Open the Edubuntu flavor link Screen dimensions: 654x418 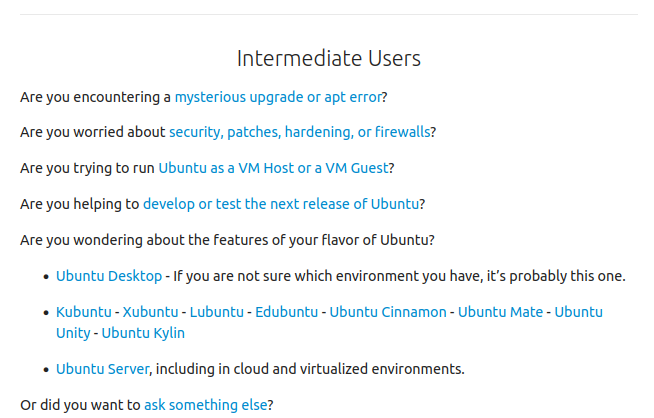[x=286, y=312]
